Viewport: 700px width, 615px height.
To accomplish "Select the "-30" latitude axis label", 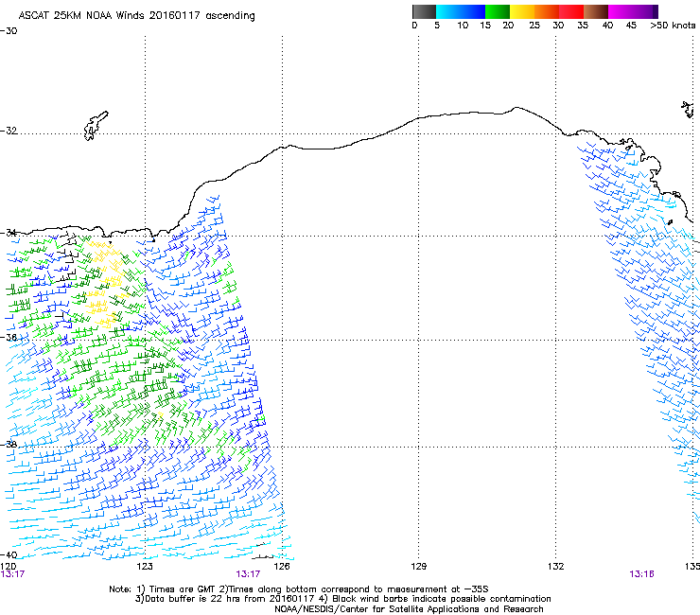I will click(9, 31).
